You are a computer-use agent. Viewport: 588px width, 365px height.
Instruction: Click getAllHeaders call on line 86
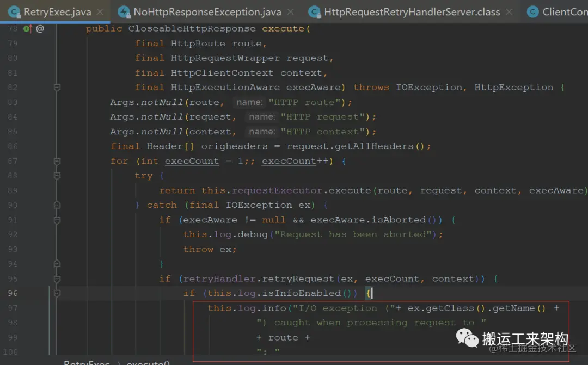click(374, 146)
